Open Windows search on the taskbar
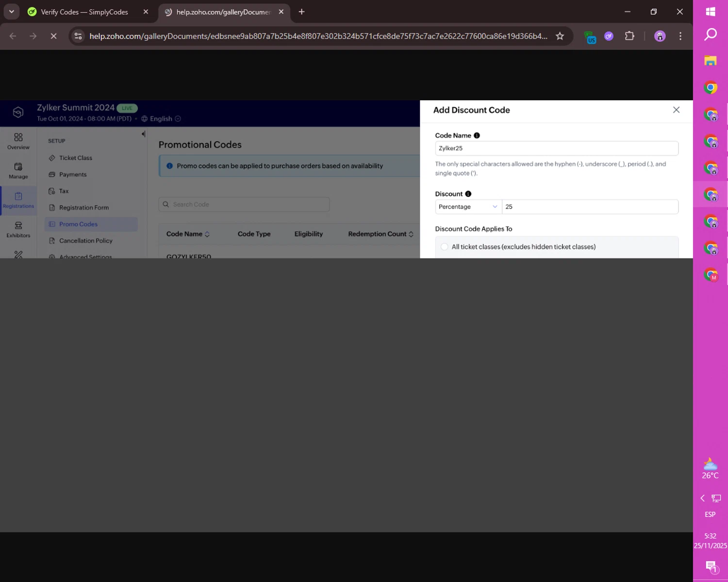 (x=711, y=34)
